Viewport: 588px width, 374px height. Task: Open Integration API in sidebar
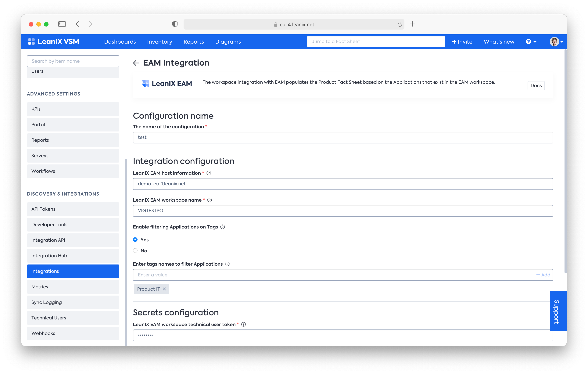coord(73,240)
